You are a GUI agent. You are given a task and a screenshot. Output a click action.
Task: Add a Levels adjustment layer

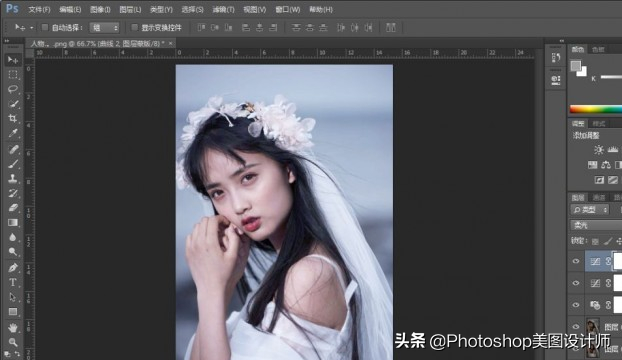[613, 149]
